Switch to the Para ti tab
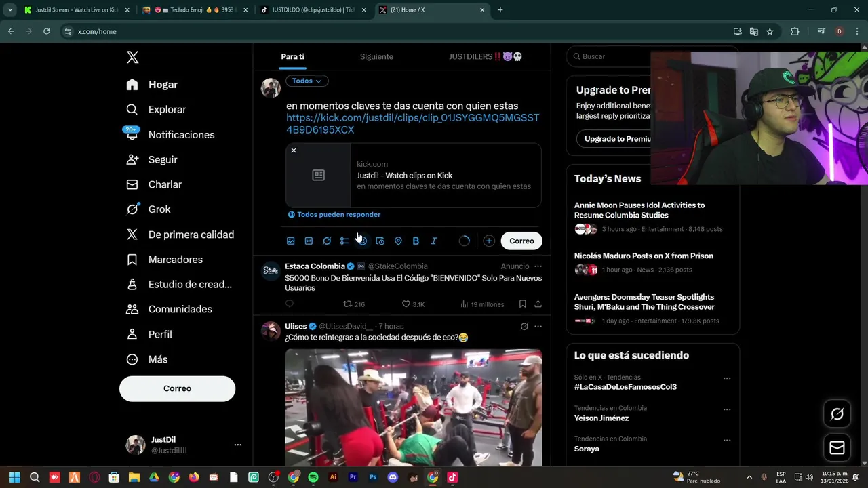The image size is (868, 488). (292, 56)
